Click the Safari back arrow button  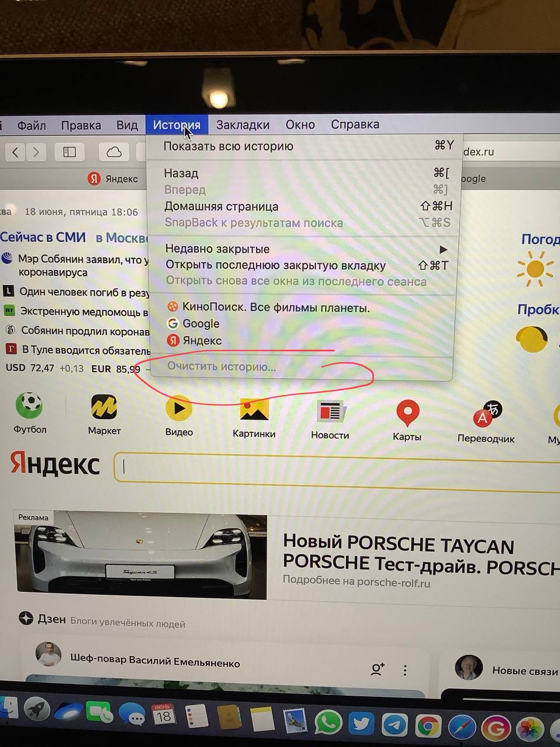click(x=16, y=152)
